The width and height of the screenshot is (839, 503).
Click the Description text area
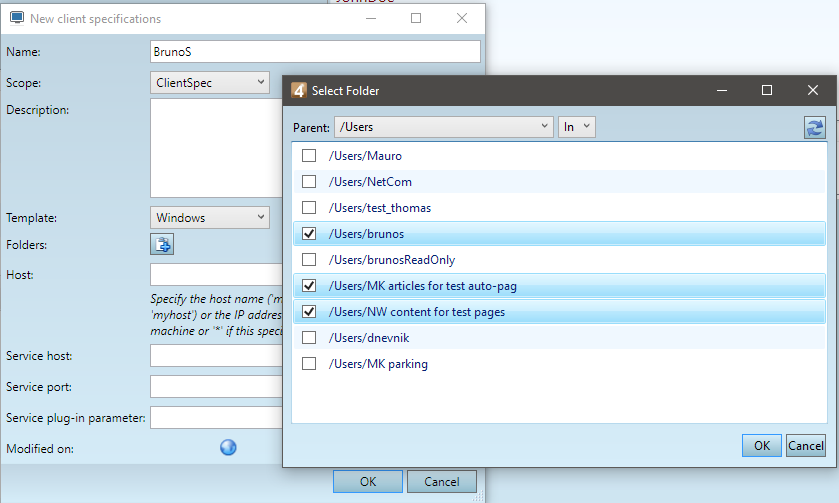[216, 148]
